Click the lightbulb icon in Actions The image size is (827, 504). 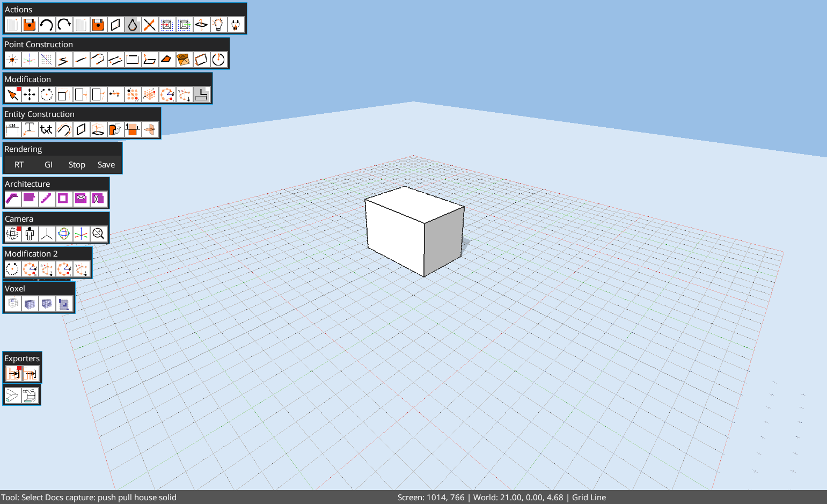[218, 25]
